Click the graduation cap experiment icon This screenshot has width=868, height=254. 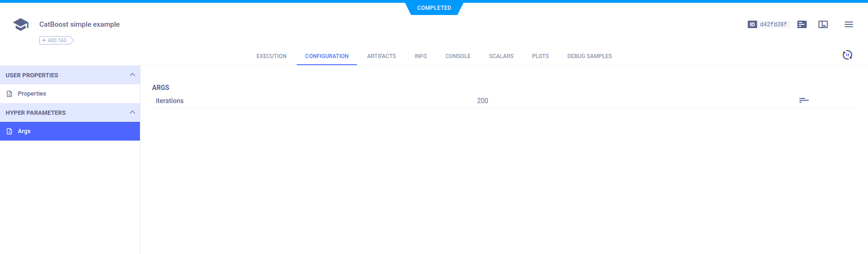21,24
